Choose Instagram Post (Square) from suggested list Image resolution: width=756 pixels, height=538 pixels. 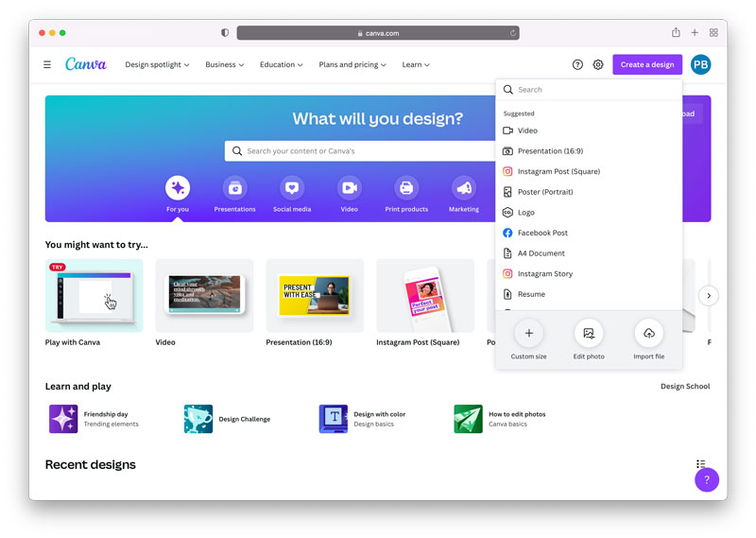coord(589,171)
